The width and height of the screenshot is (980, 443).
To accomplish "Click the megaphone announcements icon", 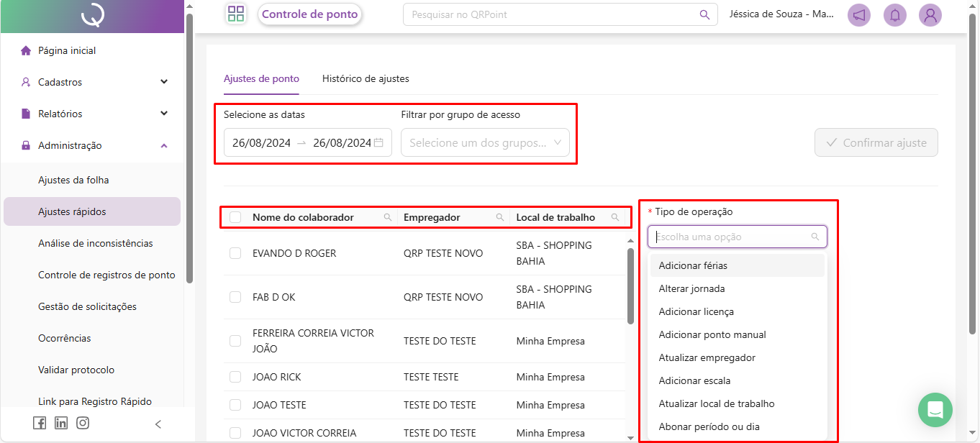I will 858,15.
